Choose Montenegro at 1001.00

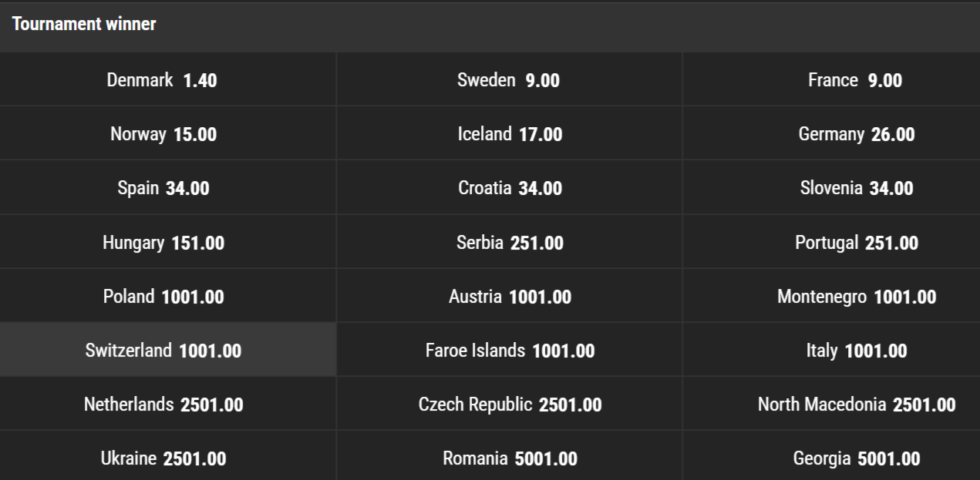[856, 297]
